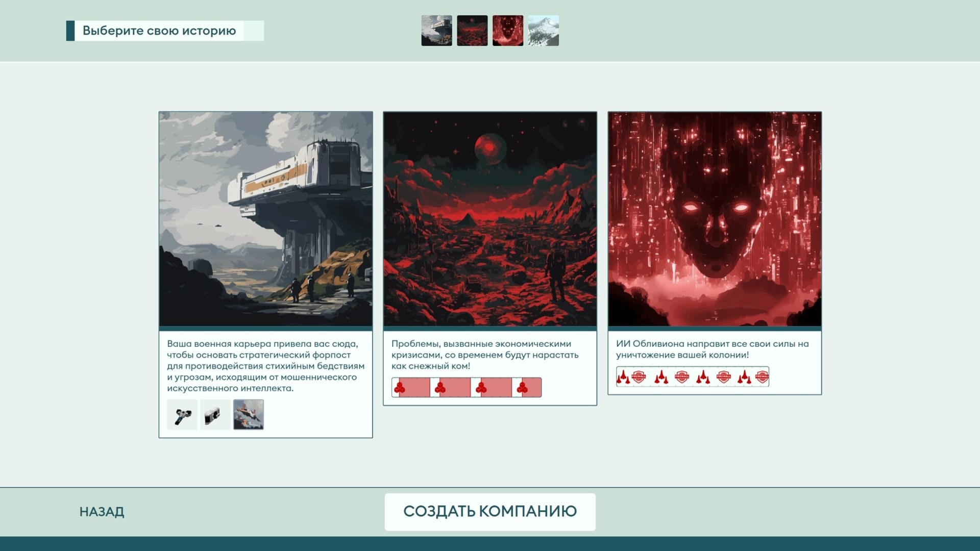Viewport: 980px width, 551px height.
Task: Click the last Firewall shield icon
Action: pos(762,377)
